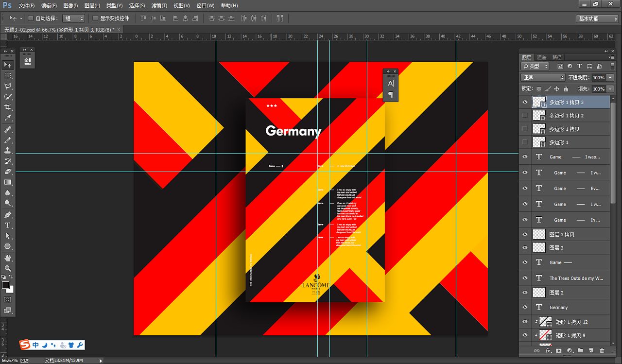Click the delete layer trash icon
This screenshot has width=622, height=364.
coord(602,350)
